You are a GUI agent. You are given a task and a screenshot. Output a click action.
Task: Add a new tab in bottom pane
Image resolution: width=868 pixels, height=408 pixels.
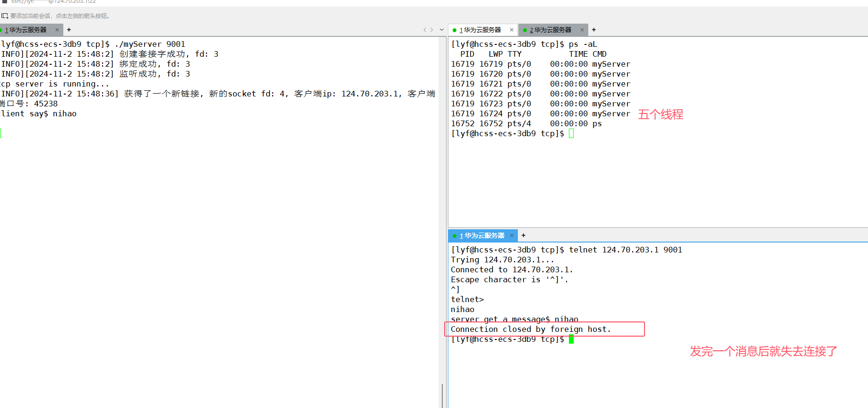(x=524, y=235)
